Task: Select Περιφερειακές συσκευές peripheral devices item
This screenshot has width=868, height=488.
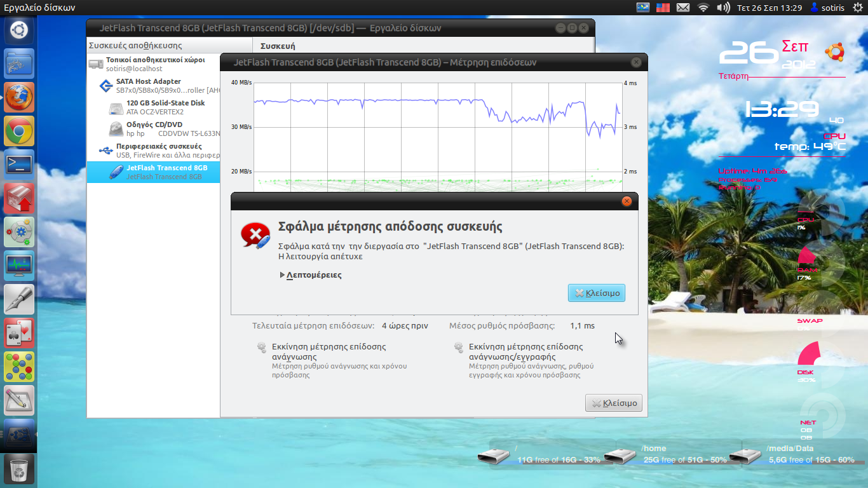Action: point(158,150)
